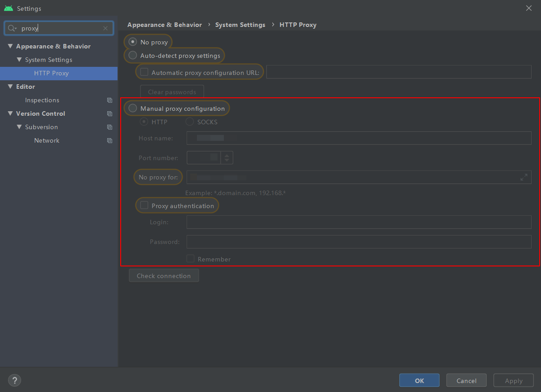Select the No proxy radio button
This screenshot has width=541, height=392.
133,42
